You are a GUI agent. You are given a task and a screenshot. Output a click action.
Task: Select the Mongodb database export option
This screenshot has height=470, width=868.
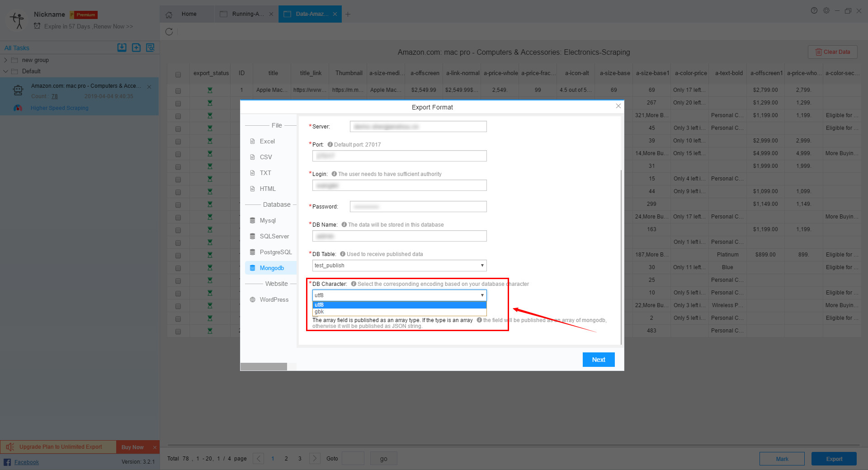click(271, 268)
